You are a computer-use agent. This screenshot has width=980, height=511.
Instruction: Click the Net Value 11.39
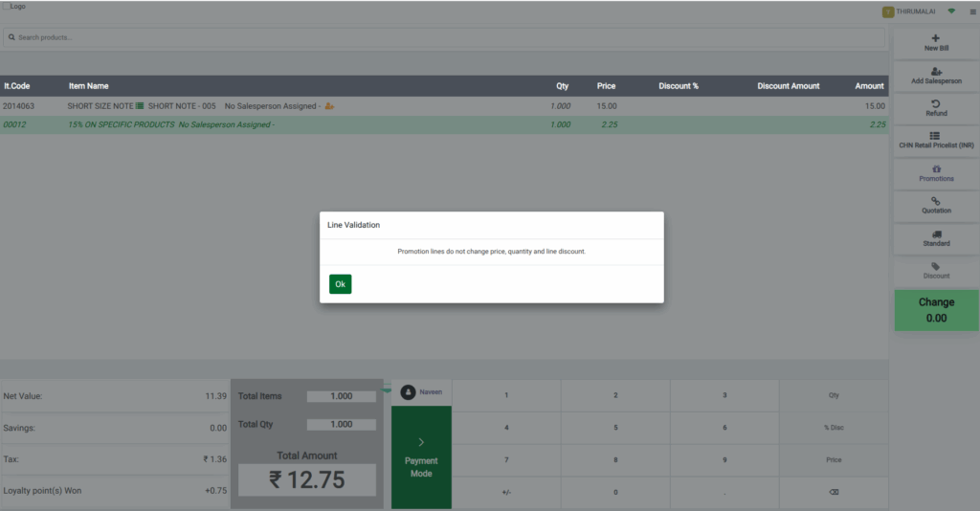tap(215, 396)
